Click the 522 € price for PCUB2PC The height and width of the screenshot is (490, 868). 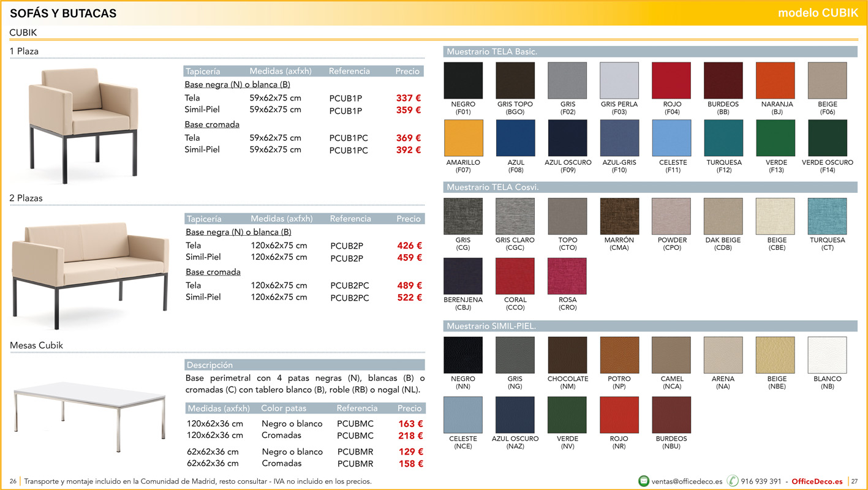pos(409,298)
